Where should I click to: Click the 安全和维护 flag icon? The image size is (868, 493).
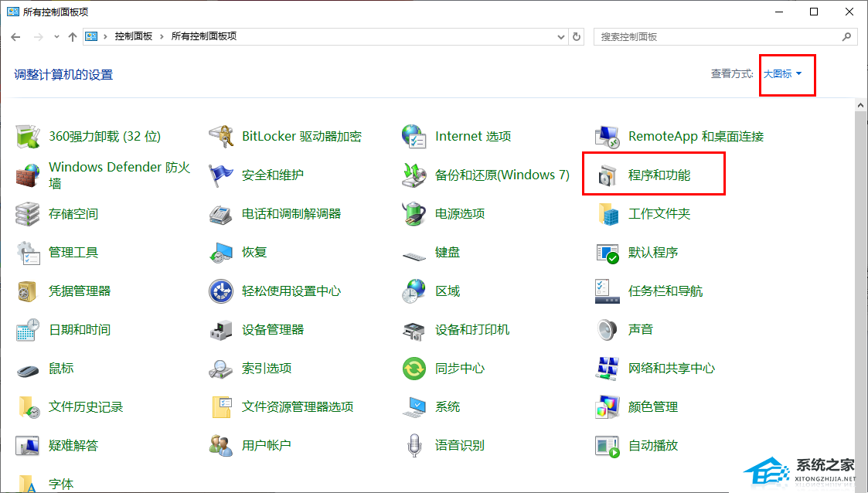point(221,175)
